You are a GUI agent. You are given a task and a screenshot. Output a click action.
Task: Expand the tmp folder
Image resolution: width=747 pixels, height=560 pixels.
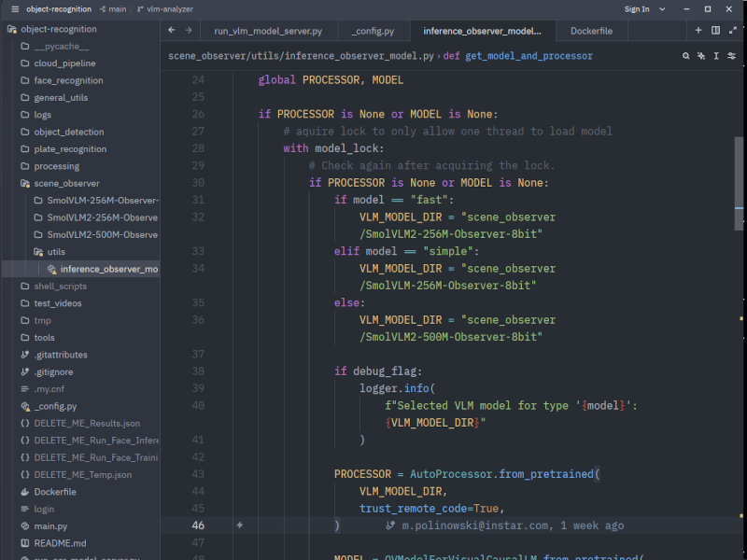click(x=80, y=320)
